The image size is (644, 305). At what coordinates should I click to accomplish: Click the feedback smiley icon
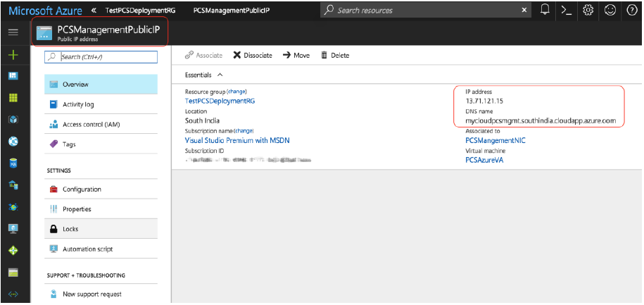pos(610,11)
